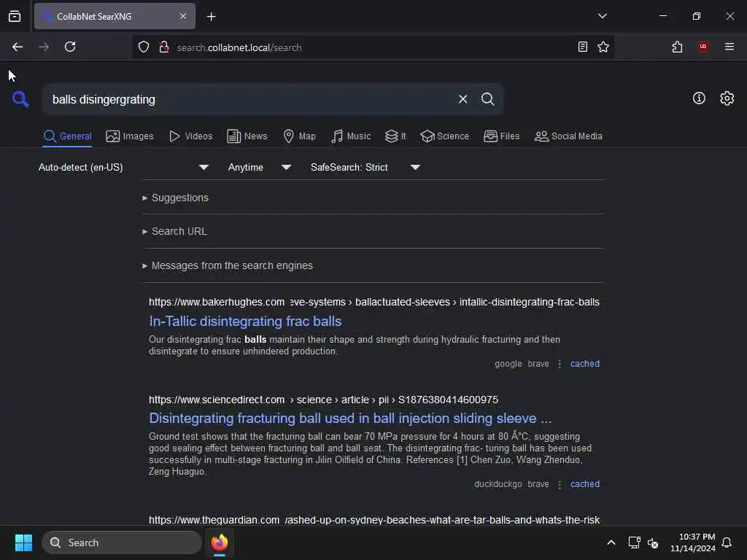The height and width of the screenshot is (560, 747).
Task: Click google engine label on first result
Action: point(508,364)
